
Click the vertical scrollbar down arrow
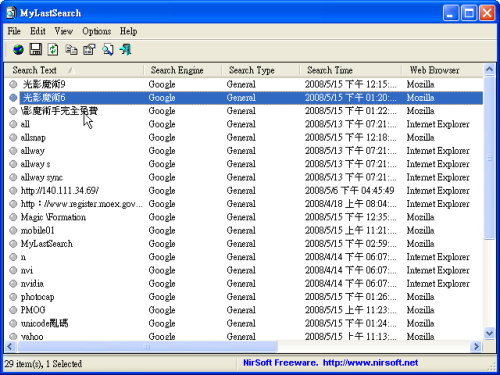[489, 333]
